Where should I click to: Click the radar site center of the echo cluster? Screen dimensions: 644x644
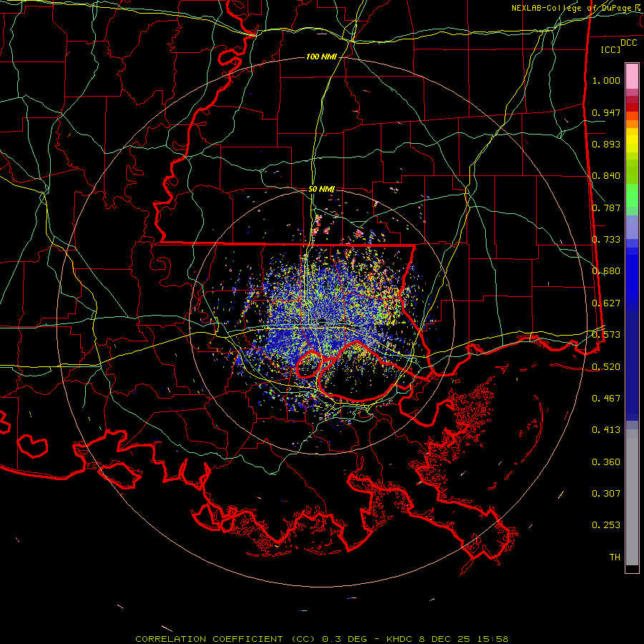click(x=322, y=321)
